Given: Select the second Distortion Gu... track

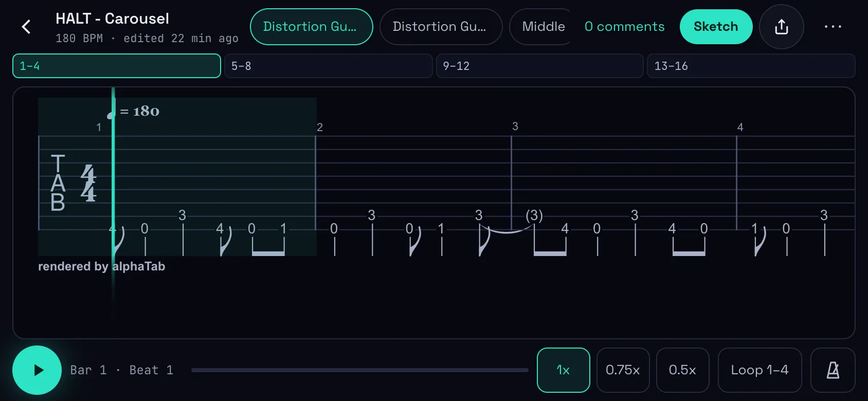Looking at the screenshot, I should [441, 27].
